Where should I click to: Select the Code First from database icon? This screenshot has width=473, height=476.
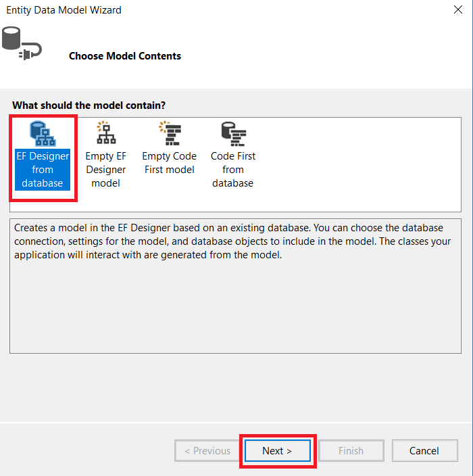pos(233,134)
